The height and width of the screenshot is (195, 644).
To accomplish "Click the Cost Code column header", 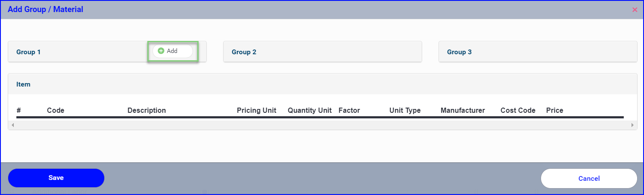I will 518,110.
